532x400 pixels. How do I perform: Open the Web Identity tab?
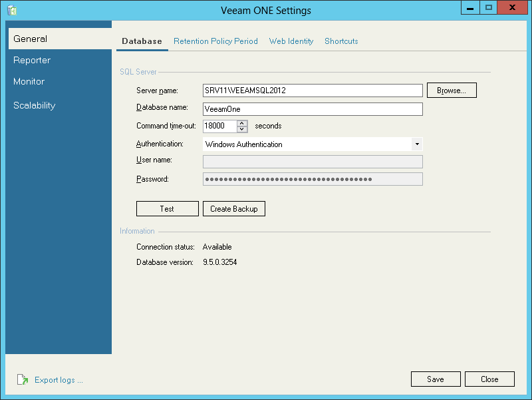tap(291, 41)
